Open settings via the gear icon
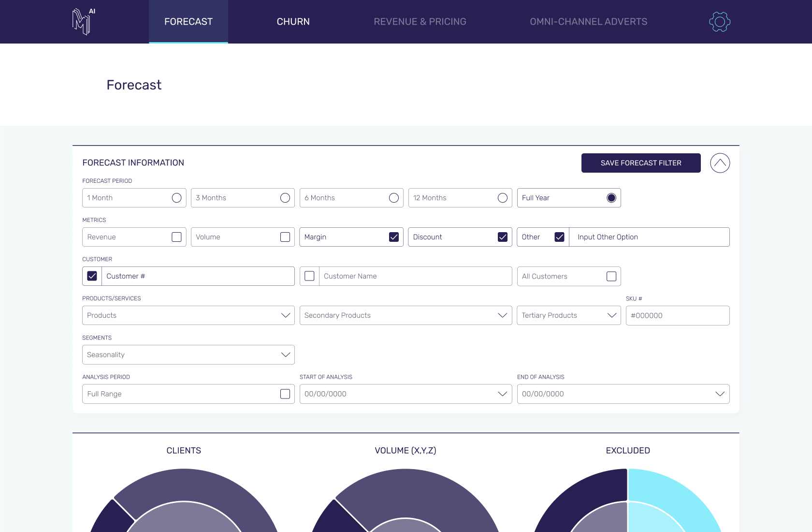 [720, 22]
